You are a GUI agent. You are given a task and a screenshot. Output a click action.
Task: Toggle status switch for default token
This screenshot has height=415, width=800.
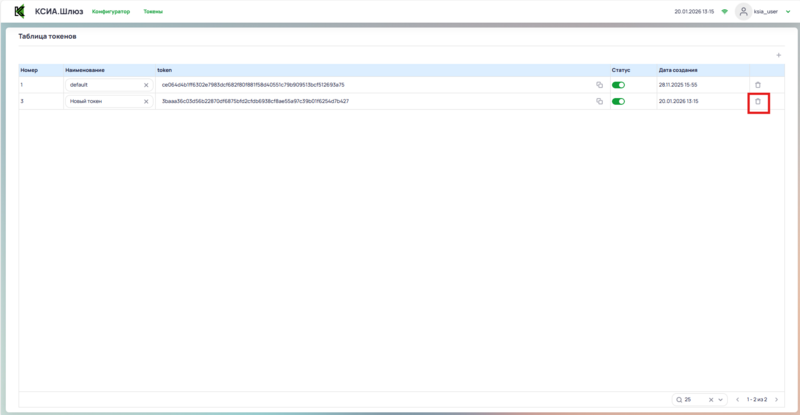tap(618, 85)
